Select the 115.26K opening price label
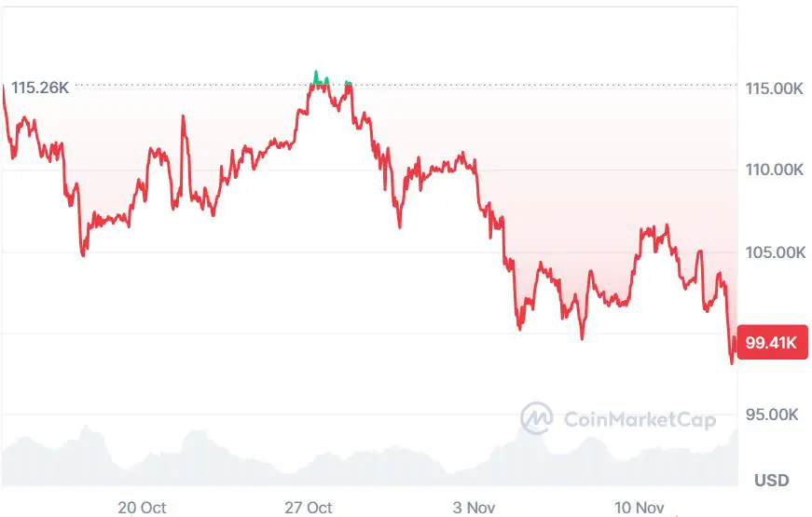Viewport: 812px width, 517px height. (40, 88)
